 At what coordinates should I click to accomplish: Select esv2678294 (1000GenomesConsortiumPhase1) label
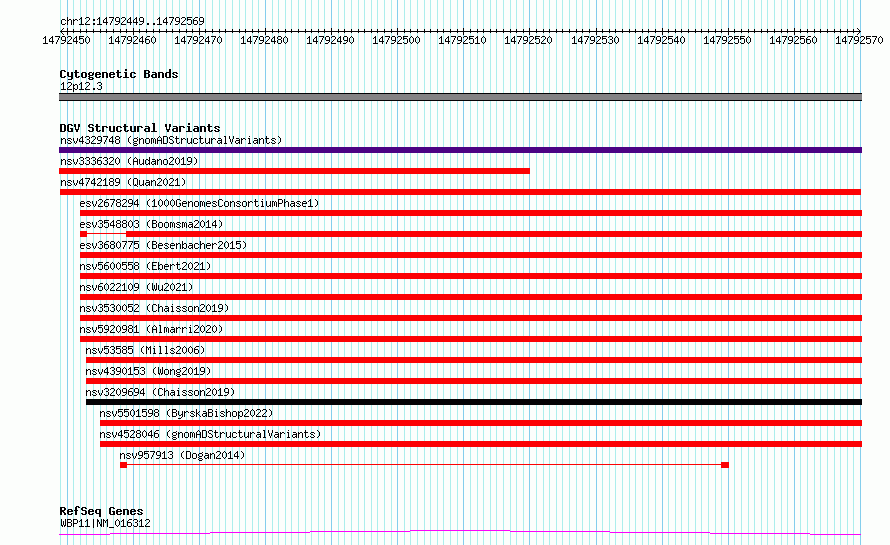coord(199,203)
